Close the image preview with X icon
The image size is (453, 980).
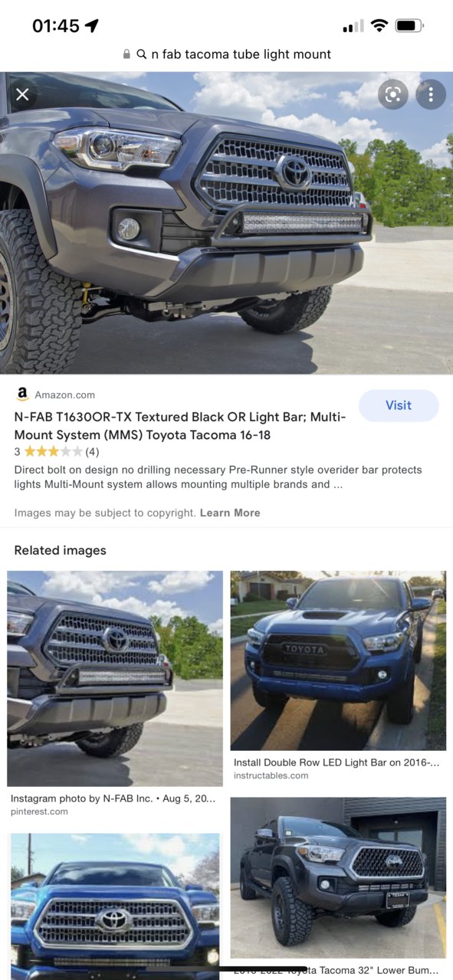22,94
